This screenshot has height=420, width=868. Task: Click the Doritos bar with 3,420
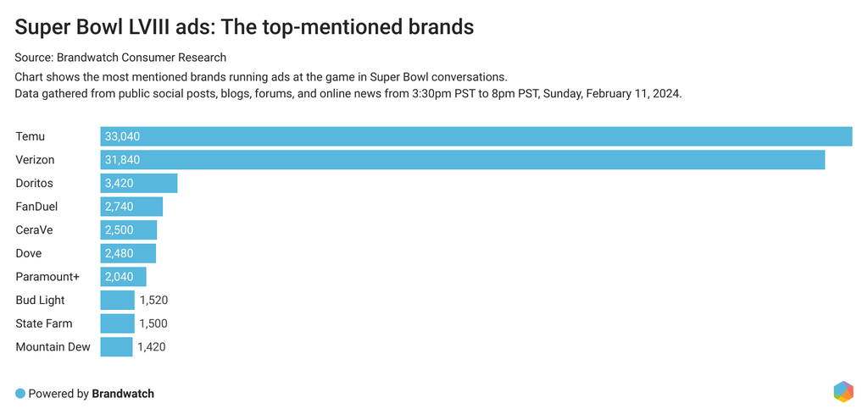139,183
